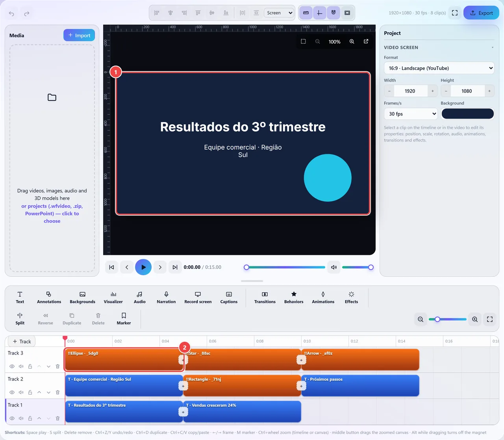Pop out the preview window
This screenshot has height=440, width=504.
[366, 42]
